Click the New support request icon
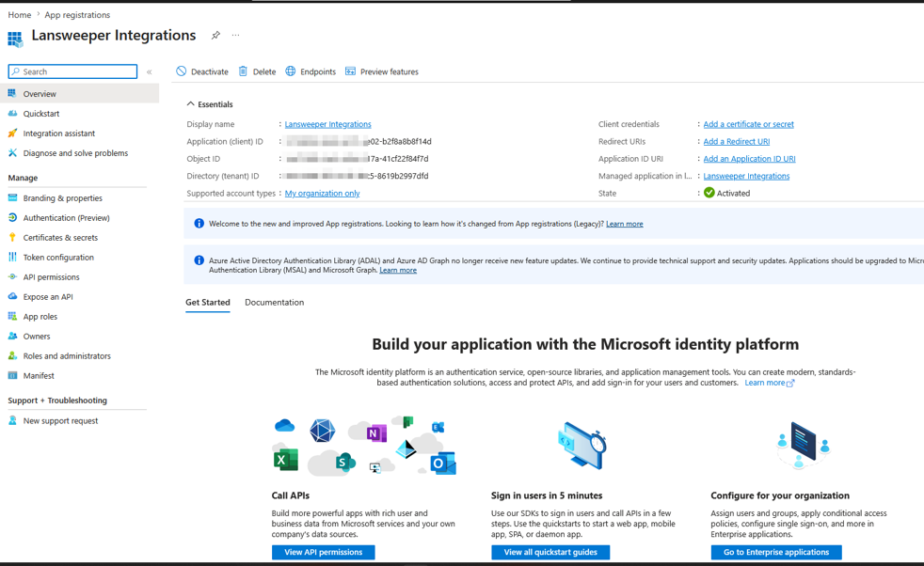The width and height of the screenshot is (924, 566). click(12, 420)
